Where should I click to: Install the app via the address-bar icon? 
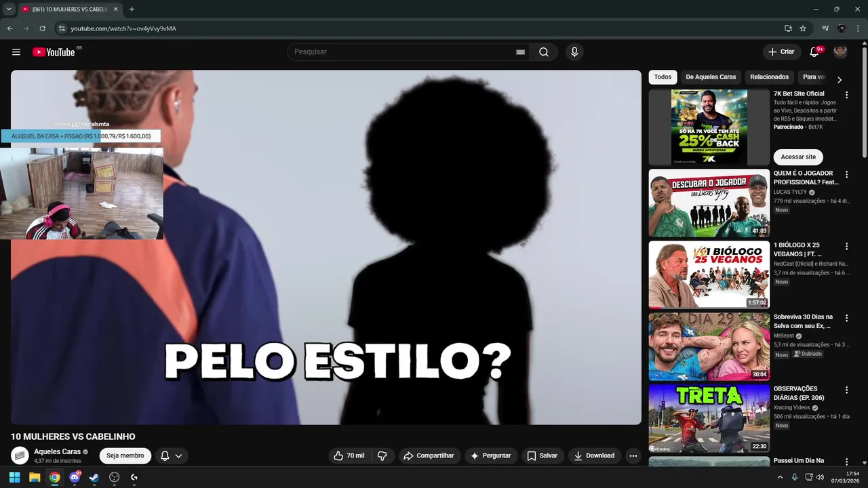pos(788,28)
